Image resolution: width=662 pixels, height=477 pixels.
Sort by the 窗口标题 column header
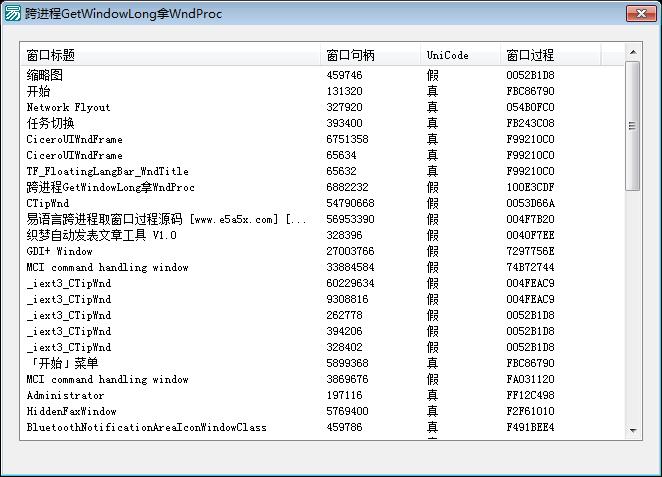[x=50, y=55]
